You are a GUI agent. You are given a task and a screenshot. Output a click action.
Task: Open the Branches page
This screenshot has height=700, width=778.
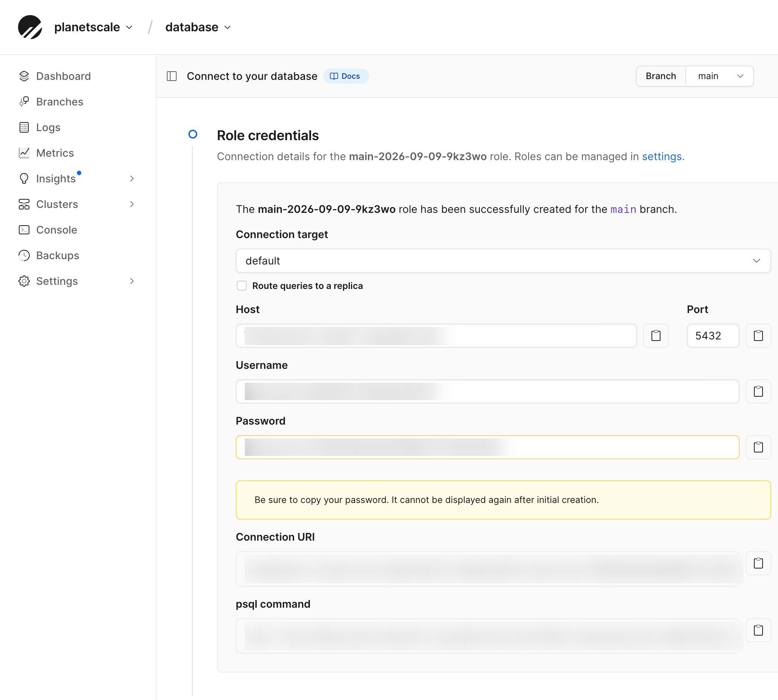point(59,102)
